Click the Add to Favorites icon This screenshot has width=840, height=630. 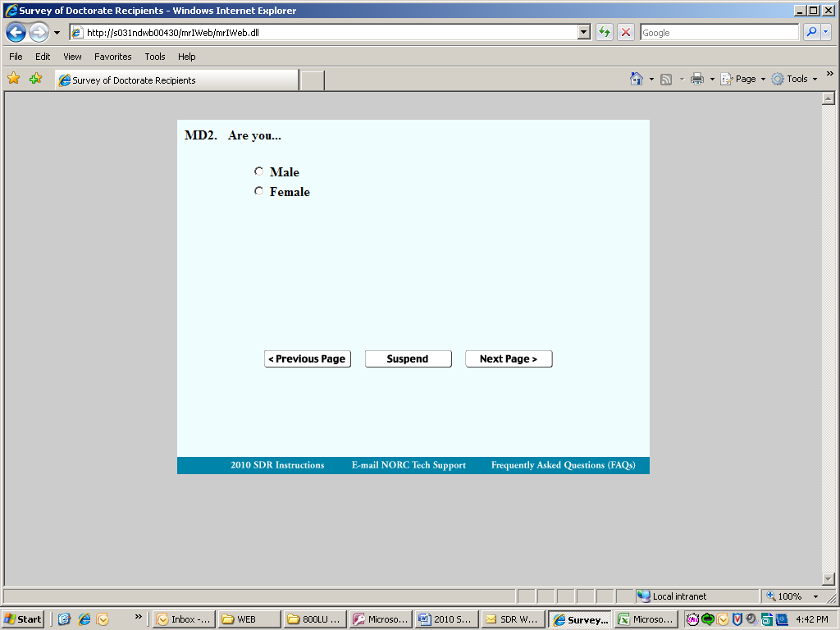tap(35, 79)
